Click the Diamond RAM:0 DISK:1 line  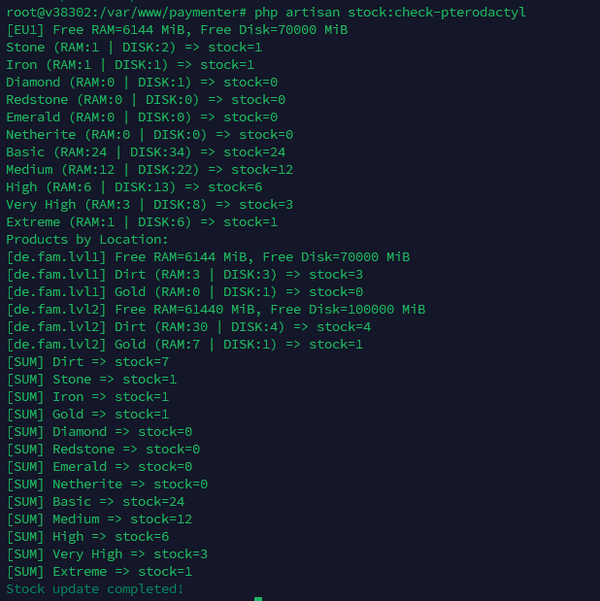[x=142, y=82]
